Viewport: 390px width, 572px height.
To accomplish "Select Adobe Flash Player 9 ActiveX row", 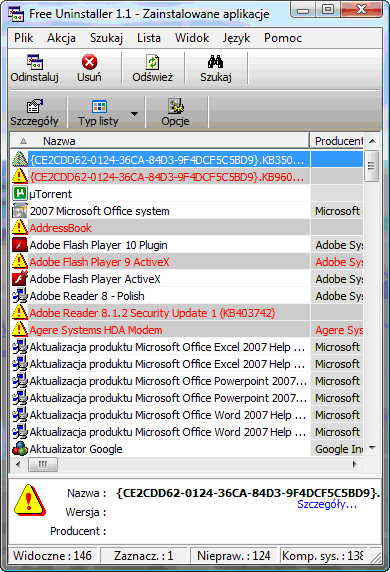I will click(x=187, y=262).
